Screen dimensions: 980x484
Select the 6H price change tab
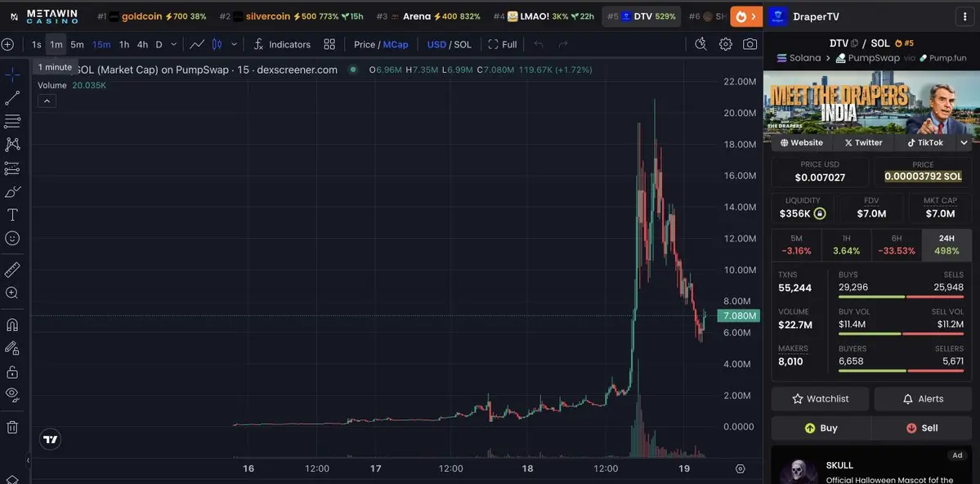click(897, 244)
